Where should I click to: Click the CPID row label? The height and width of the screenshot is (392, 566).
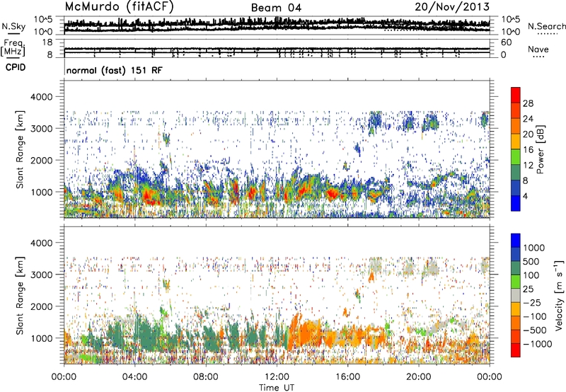16,67
